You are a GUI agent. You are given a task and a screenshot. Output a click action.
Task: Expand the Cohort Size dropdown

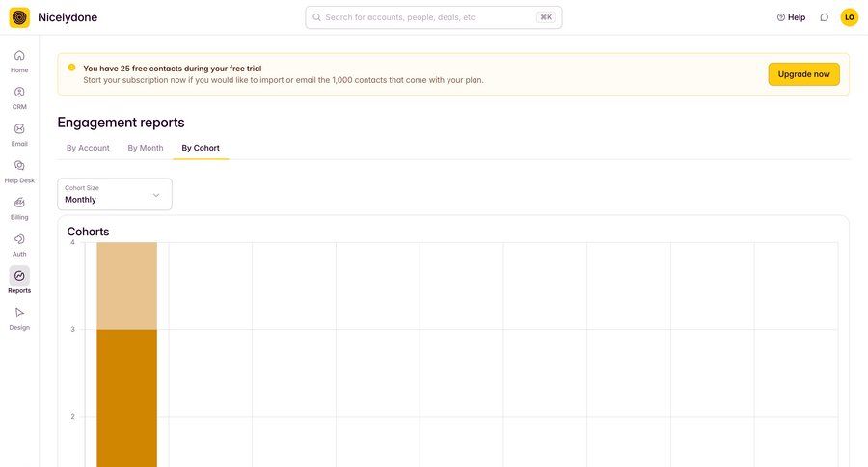click(x=115, y=194)
